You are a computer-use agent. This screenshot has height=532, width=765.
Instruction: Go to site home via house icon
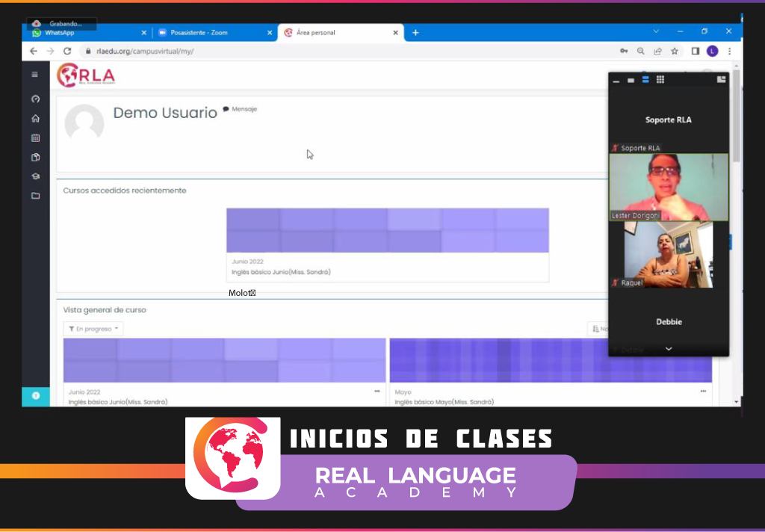pos(35,119)
